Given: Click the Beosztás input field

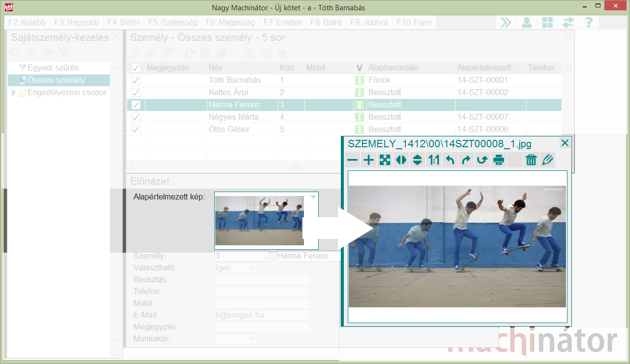Looking at the screenshot, I should point(262,280).
